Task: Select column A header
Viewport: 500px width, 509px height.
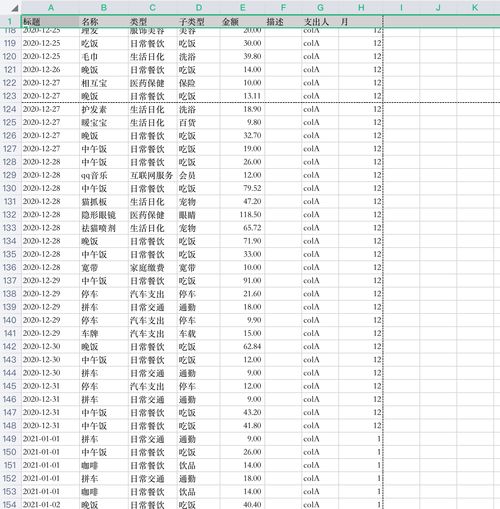Action: [x=51, y=8]
